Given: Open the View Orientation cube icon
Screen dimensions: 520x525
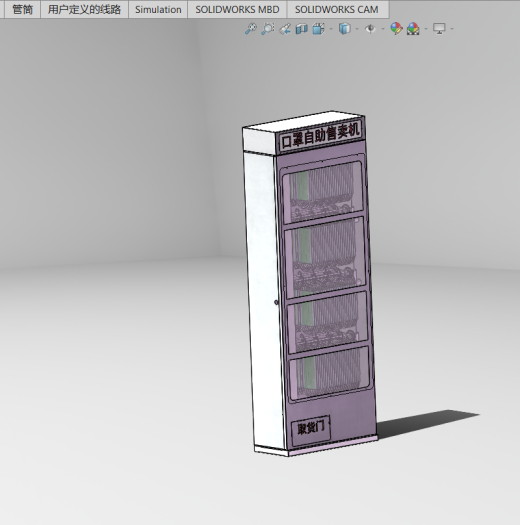Looking at the screenshot, I should click(x=318, y=29).
